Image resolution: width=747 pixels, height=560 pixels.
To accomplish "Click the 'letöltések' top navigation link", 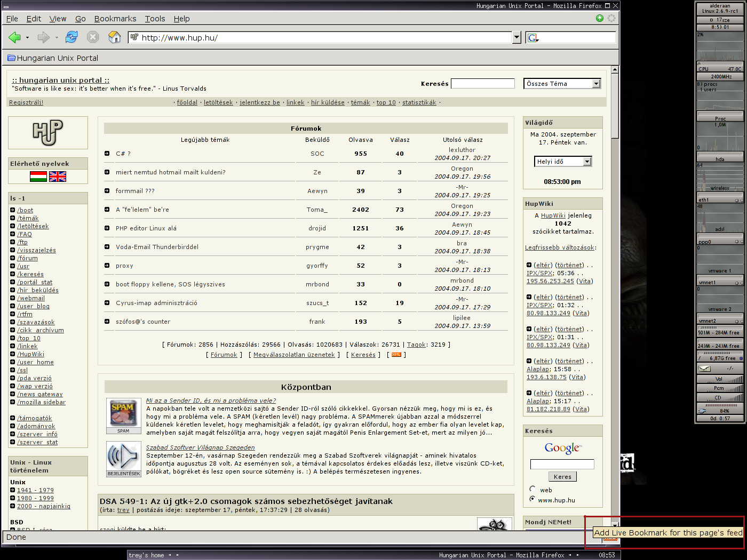I will [x=218, y=102].
